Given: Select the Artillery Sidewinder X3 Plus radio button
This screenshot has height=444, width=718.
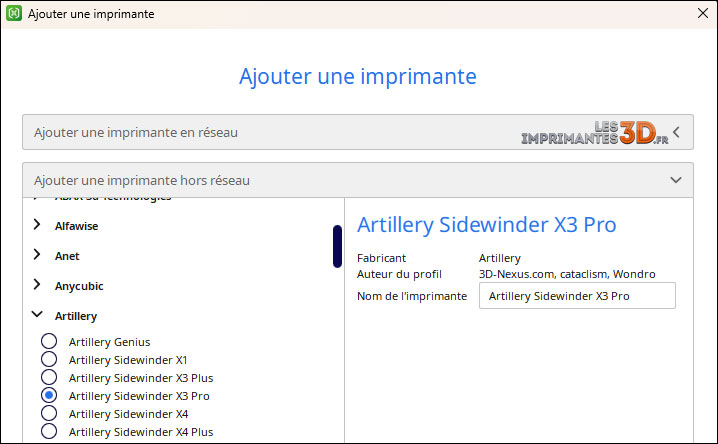Looking at the screenshot, I should (x=49, y=377).
